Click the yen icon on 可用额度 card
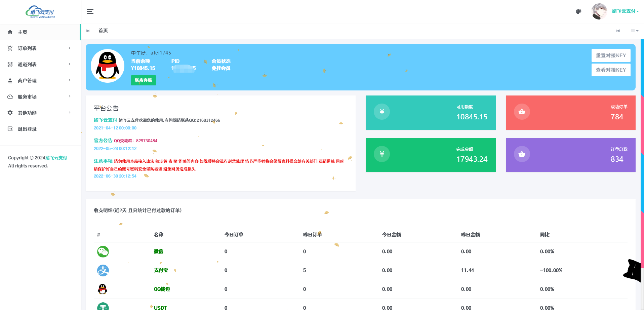 382,112
